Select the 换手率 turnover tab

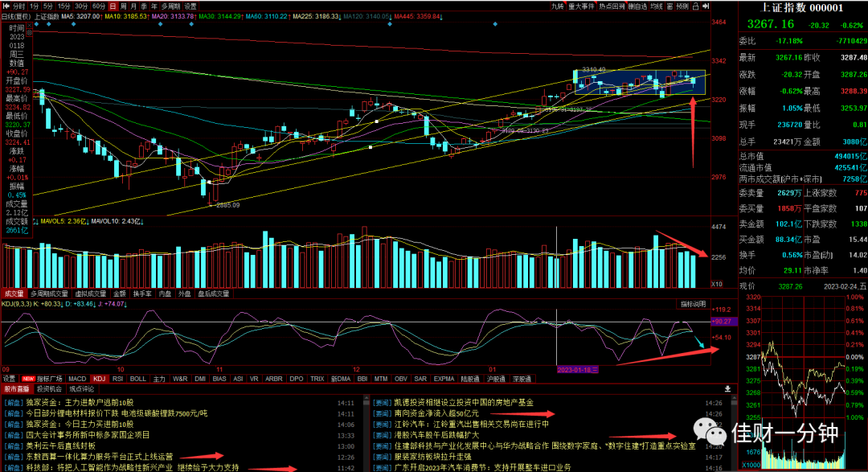point(142,293)
